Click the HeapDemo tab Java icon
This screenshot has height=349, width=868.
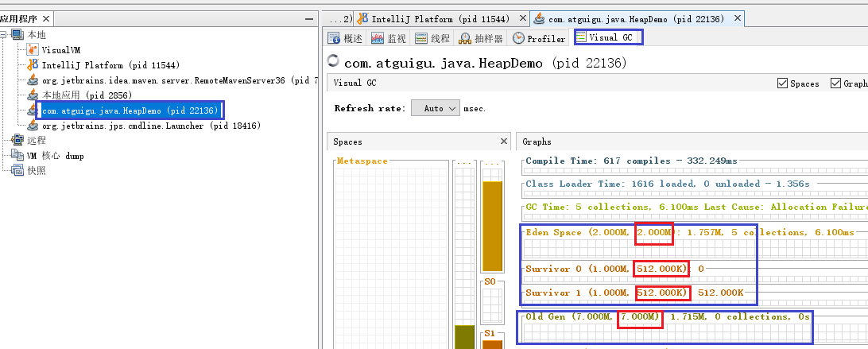(x=539, y=19)
